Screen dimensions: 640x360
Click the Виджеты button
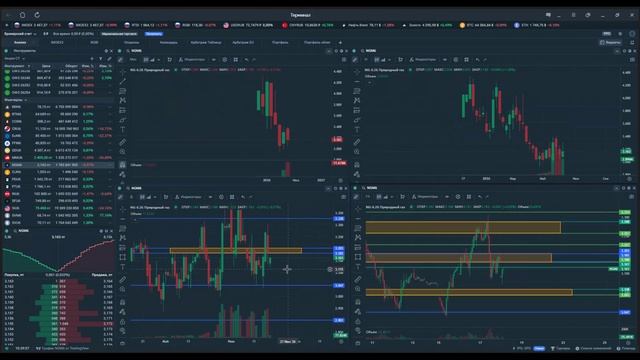point(610,42)
